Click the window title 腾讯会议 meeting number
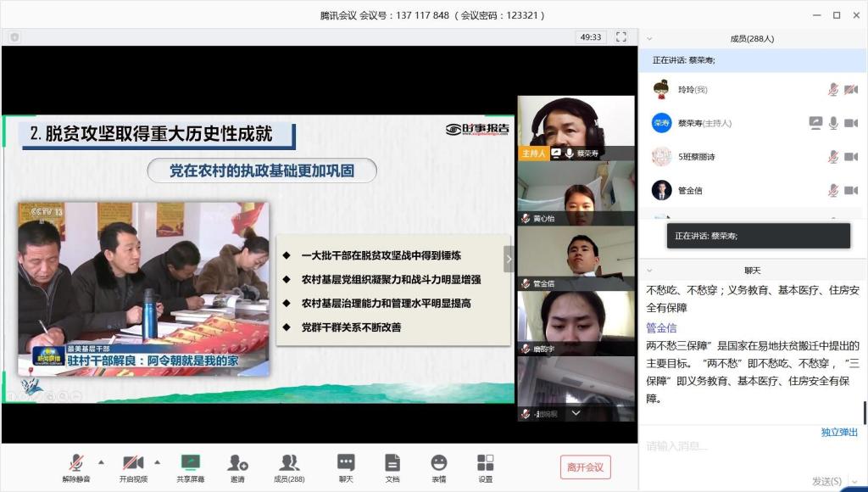 tap(431, 15)
